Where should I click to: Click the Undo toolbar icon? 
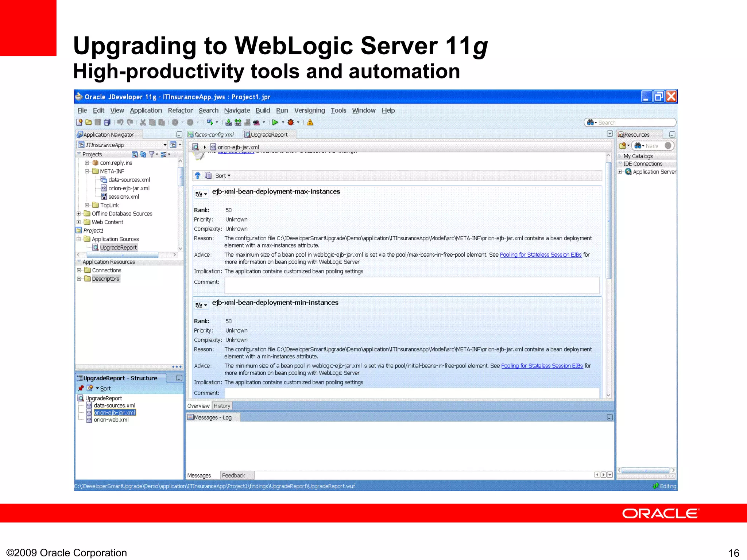(x=120, y=122)
